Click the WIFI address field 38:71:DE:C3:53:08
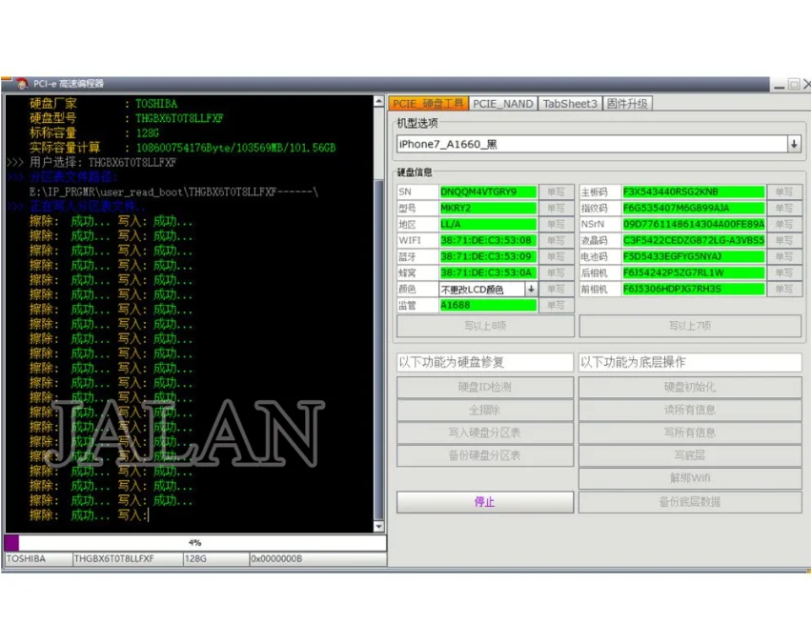Image resolution: width=812 pixels, height=644 pixels. (488, 241)
